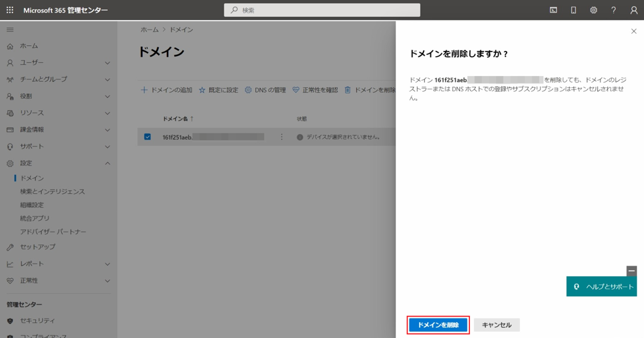This screenshot has width=644, height=338.
Task: Open the help question mark icon
Action: point(614,10)
